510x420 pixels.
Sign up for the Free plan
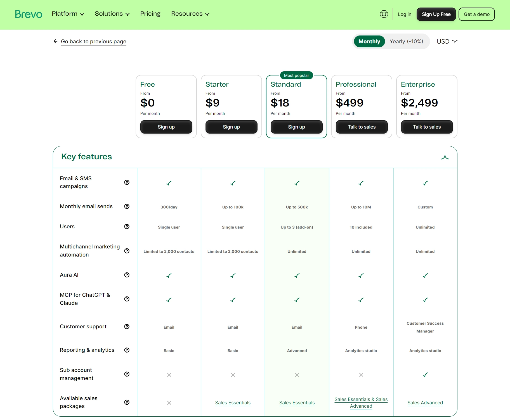166,127
